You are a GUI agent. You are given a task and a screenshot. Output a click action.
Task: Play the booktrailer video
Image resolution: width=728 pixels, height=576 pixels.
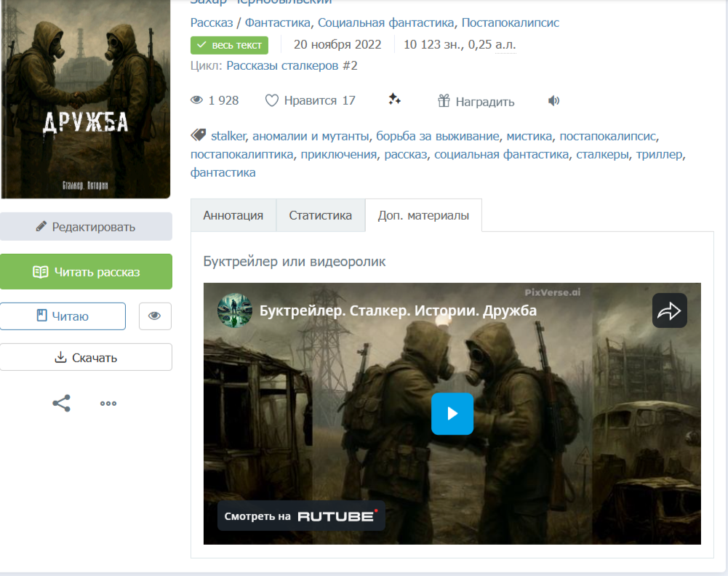(452, 414)
